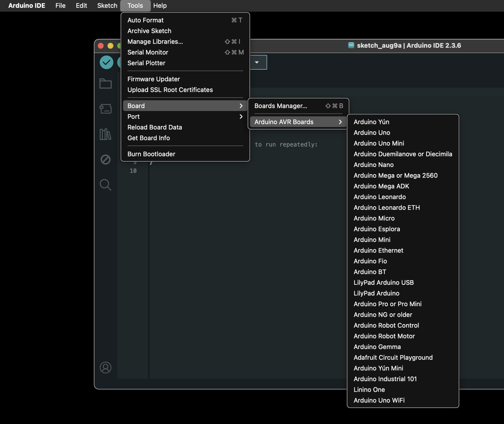Open the Arduino IDE application menu
This screenshot has width=504, height=424.
point(27,6)
